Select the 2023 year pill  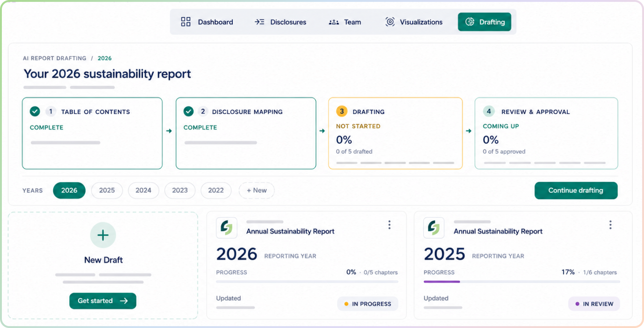[x=180, y=190]
